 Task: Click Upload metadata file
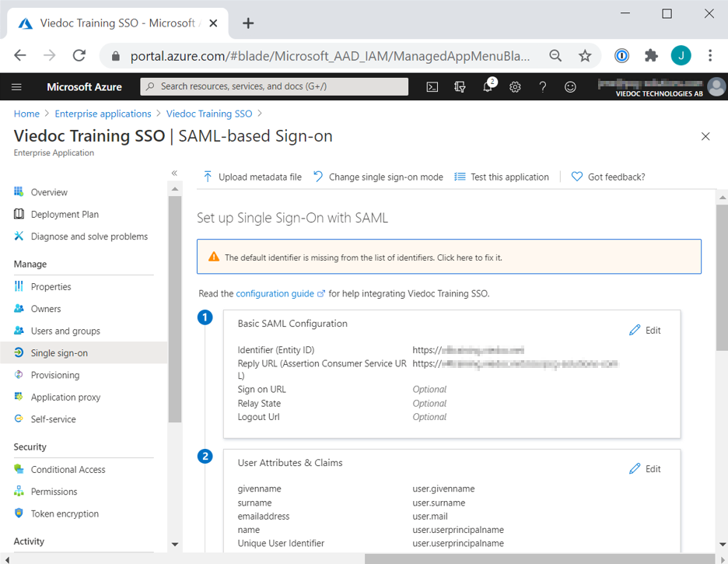tap(252, 177)
